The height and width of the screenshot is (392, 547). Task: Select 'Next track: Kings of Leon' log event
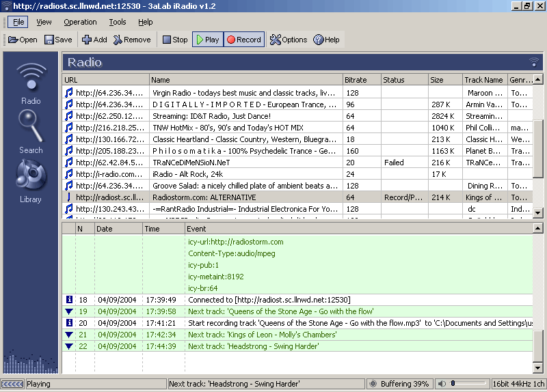coord(263,335)
